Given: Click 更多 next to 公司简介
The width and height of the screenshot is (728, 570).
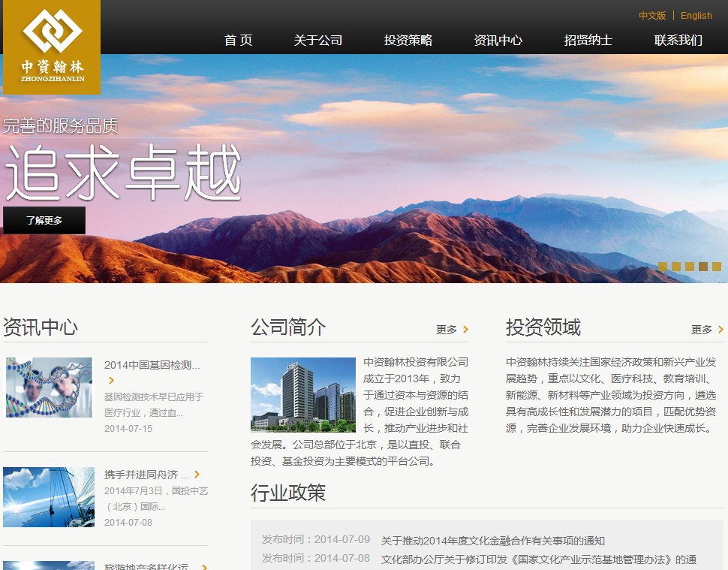Looking at the screenshot, I should (446, 330).
